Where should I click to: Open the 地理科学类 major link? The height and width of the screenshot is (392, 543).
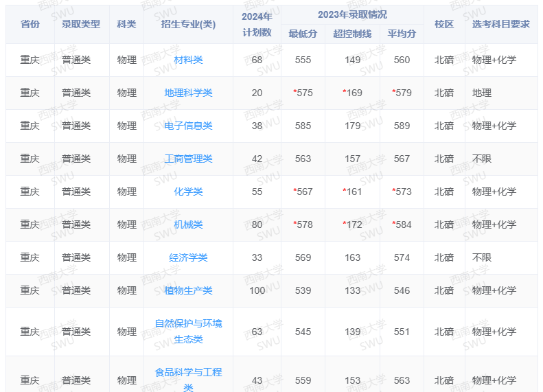(x=188, y=93)
